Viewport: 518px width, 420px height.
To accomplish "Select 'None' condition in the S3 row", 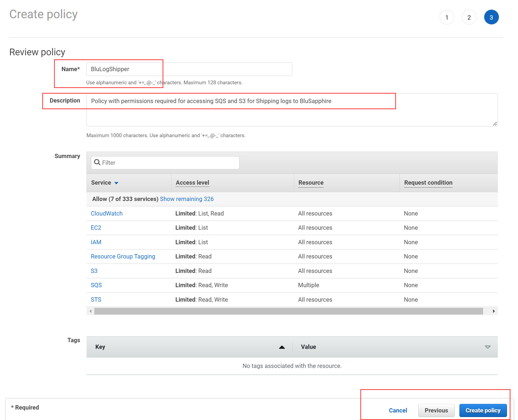I will pyautogui.click(x=411, y=271).
